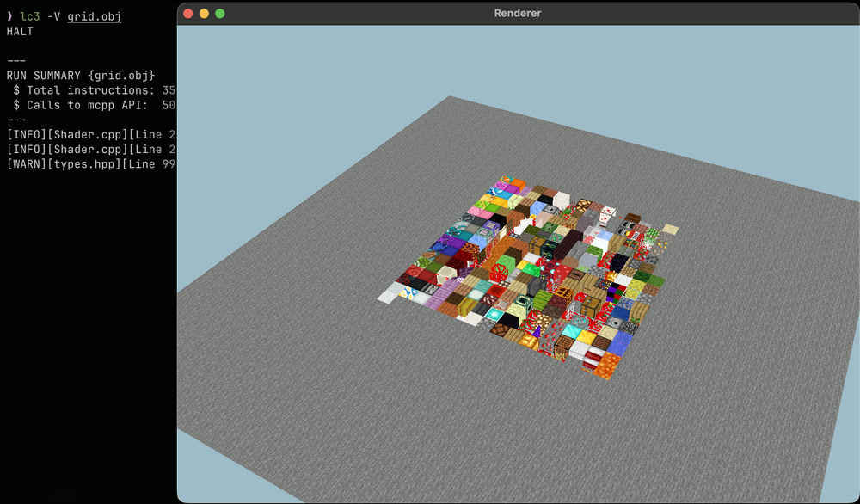The width and height of the screenshot is (860, 504).
Task: Click the bright lime green block in grid center
Action: coord(507,260)
